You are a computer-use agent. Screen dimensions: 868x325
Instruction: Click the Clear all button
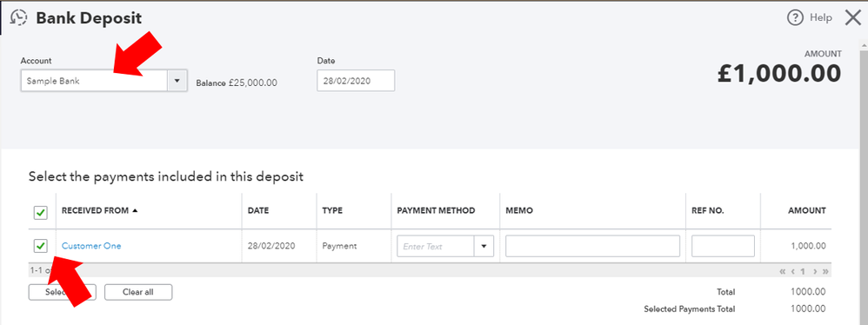pyautogui.click(x=138, y=292)
